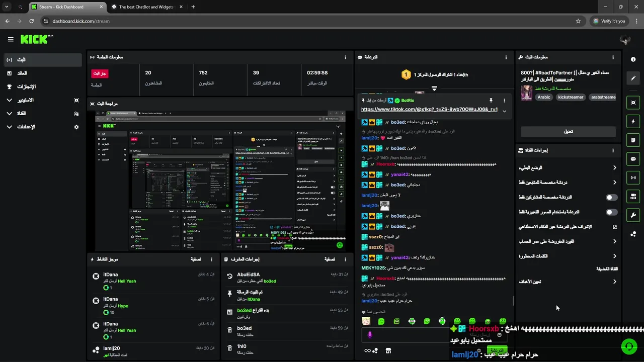Expand account age restrictions chevron
644x362 pixels.
pos(614,241)
